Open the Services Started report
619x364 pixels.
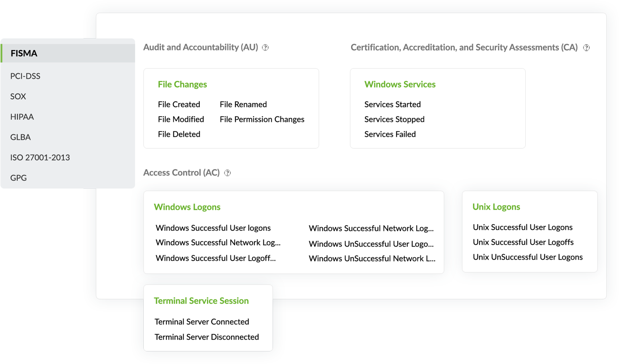point(393,104)
